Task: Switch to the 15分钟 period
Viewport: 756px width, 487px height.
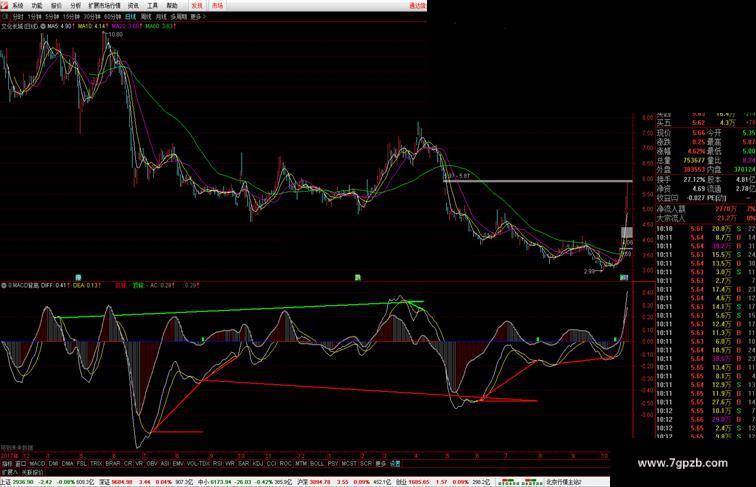Action: click(71, 16)
